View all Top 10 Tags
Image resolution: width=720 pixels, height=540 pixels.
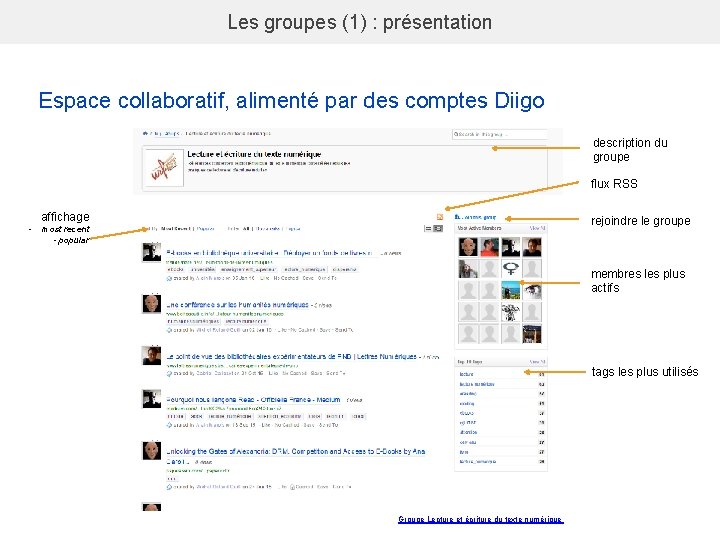coord(537,362)
